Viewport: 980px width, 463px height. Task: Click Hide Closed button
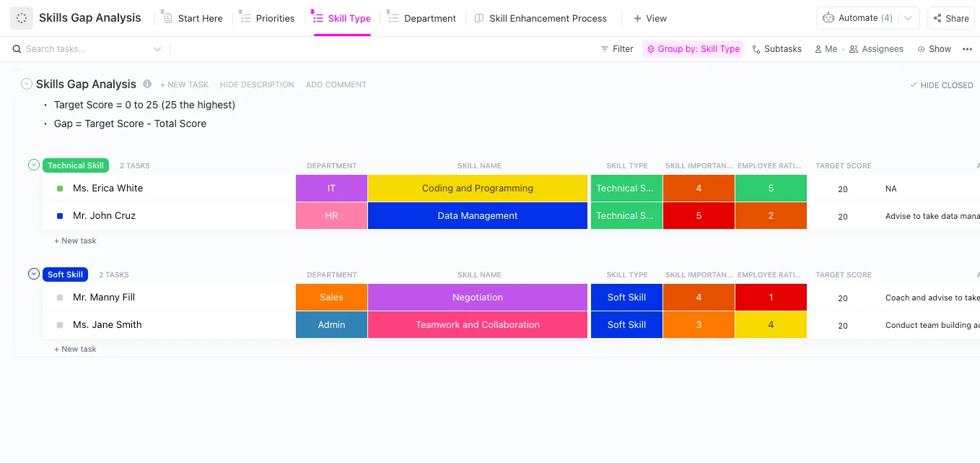tap(941, 85)
